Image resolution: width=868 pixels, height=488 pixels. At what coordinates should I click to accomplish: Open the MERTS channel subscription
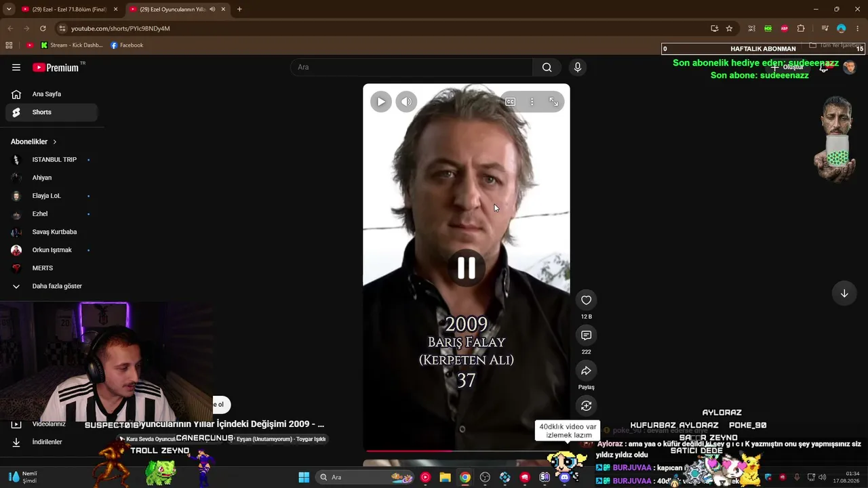[52, 268]
